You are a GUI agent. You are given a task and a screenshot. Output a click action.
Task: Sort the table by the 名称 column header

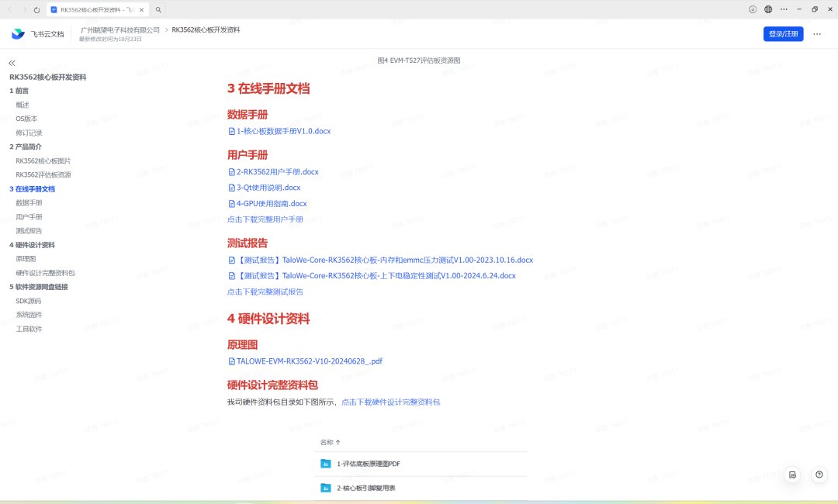click(328, 441)
